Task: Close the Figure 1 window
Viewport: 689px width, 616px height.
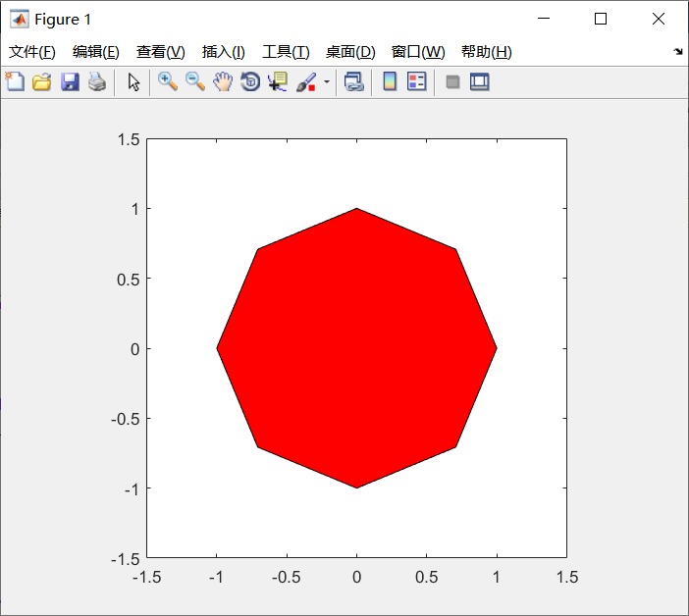Action: [659, 19]
